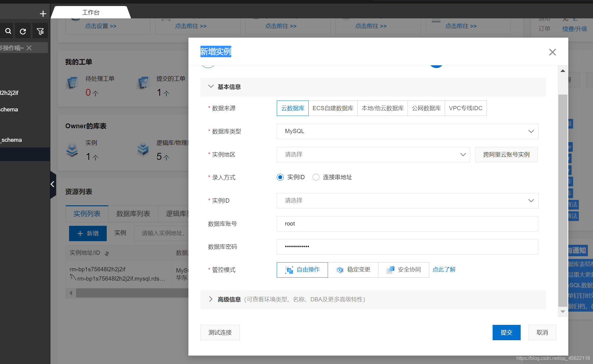The height and width of the screenshot is (364, 593).
Task: Open the 点此了解 link
Action: point(444,270)
